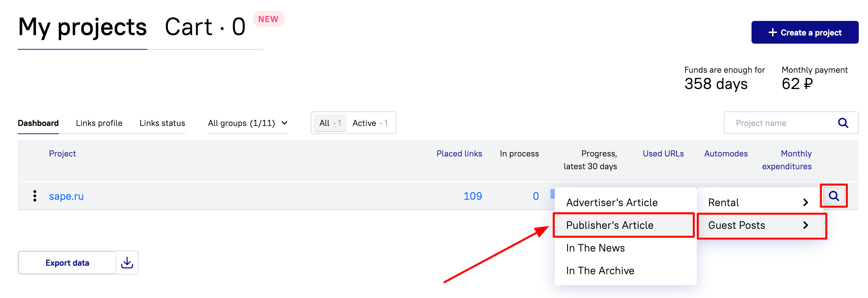Image resolution: width=868 pixels, height=298 pixels.
Task: Open the Cart tab
Action: [x=205, y=27]
